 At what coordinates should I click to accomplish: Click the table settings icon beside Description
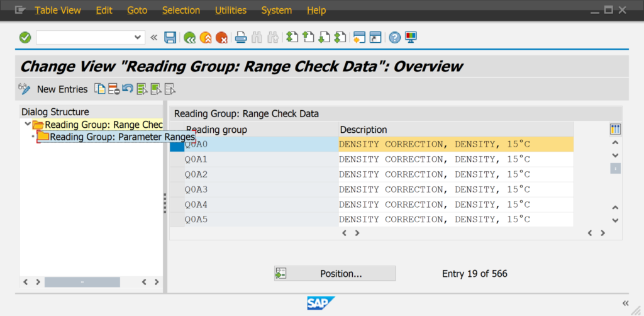tap(615, 130)
